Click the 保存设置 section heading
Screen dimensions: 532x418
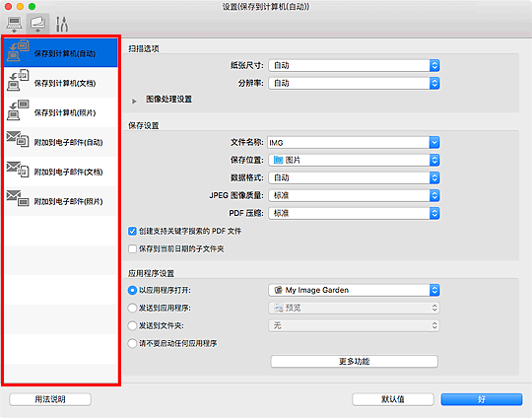tap(144, 126)
